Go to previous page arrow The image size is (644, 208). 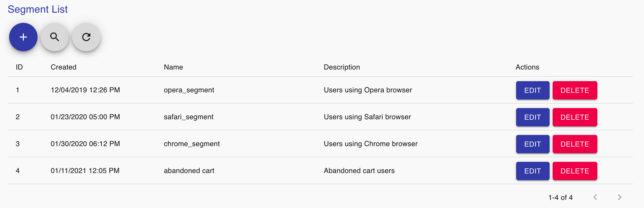(x=595, y=197)
